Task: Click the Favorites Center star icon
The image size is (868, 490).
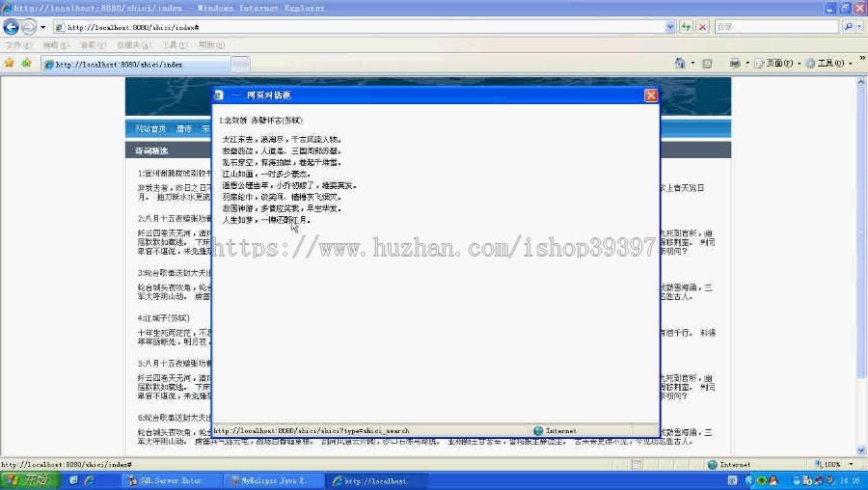Action: click(x=10, y=63)
